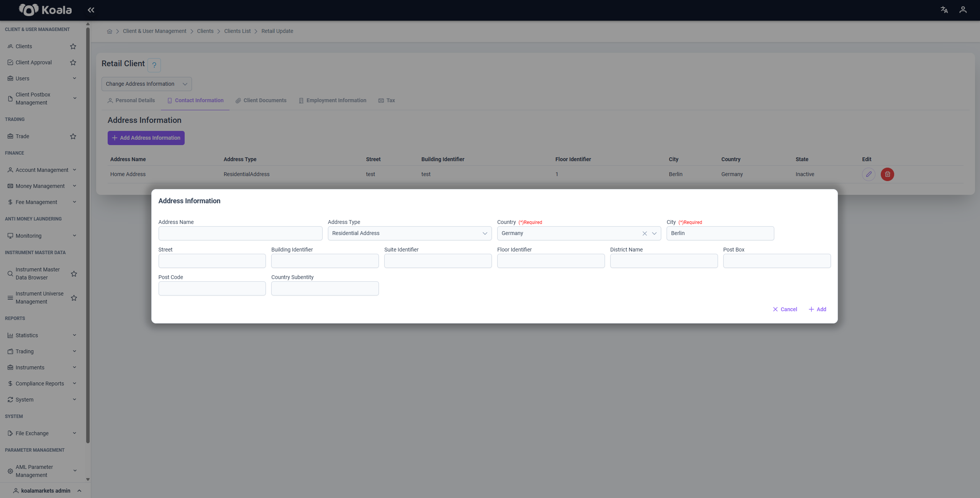980x498 pixels.
Task: Click Add Address Information button
Action: 146,138
